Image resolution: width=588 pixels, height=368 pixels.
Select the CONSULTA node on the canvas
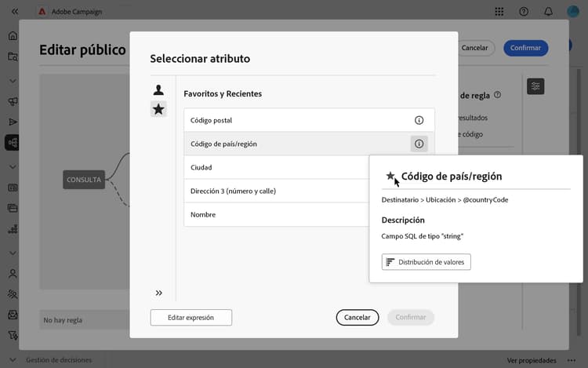pyautogui.click(x=84, y=180)
